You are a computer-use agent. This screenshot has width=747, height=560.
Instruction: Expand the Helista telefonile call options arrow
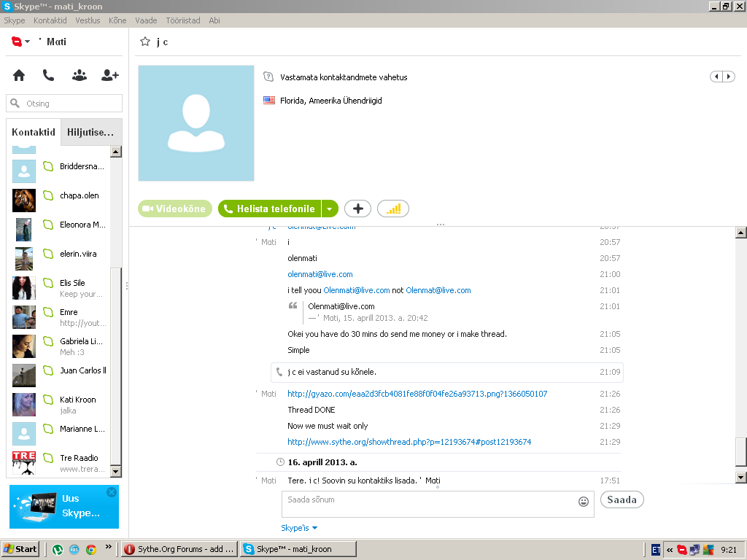pyautogui.click(x=330, y=209)
